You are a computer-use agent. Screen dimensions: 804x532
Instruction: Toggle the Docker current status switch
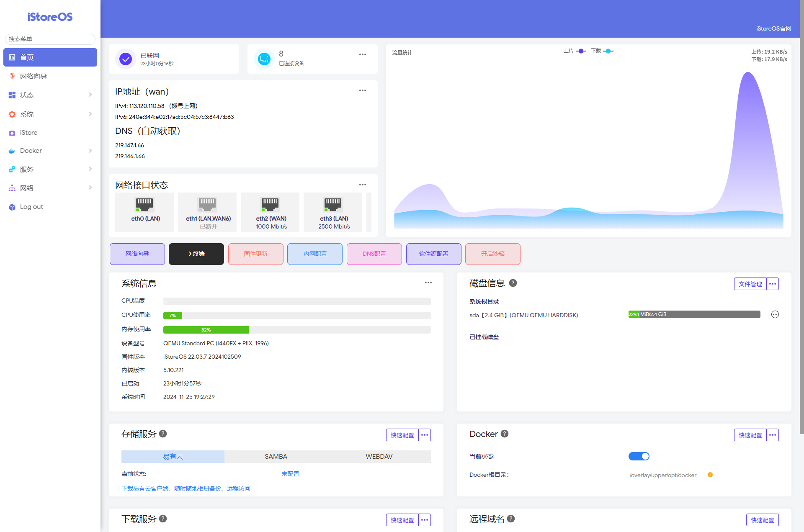(639, 456)
